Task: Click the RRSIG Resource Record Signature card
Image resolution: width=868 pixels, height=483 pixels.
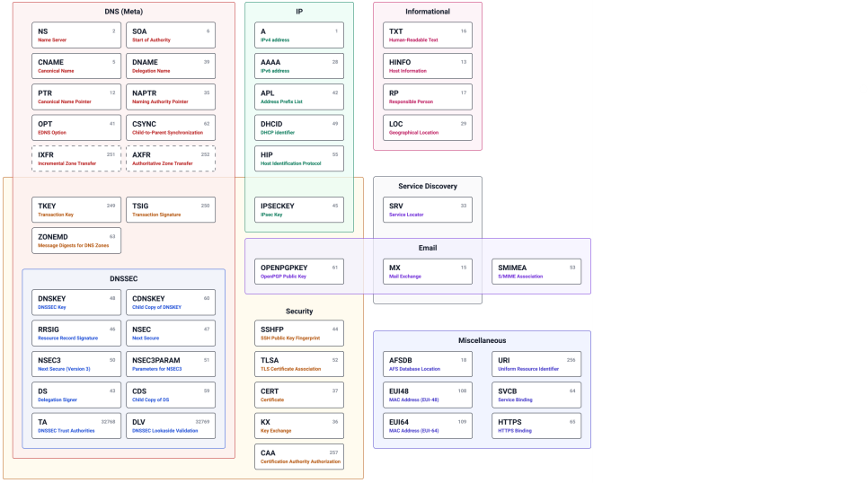Action: coord(76,333)
